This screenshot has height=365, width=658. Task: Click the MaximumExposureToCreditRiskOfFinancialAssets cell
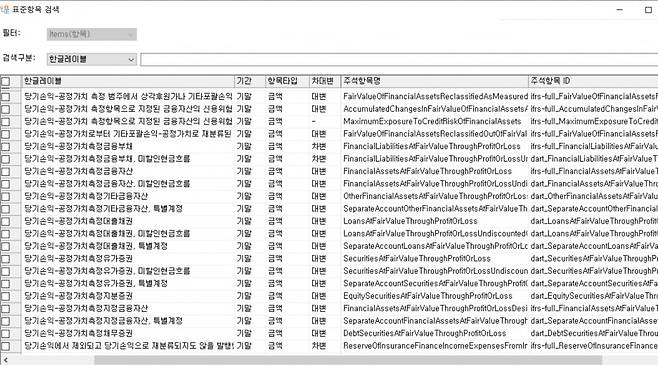pos(432,121)
